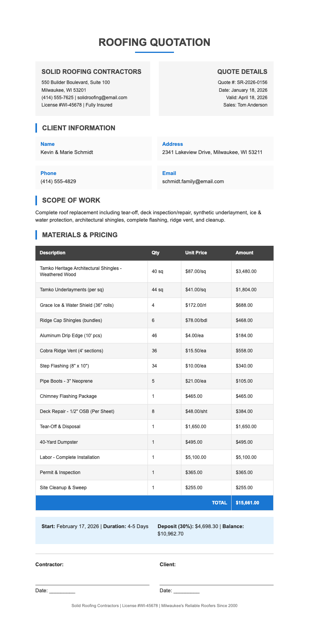The height and width of the screenshot is (644, 309).
Task: Click the schmidt.family@email.com client email
Action: pyautogui.click(x=193, y=182)
